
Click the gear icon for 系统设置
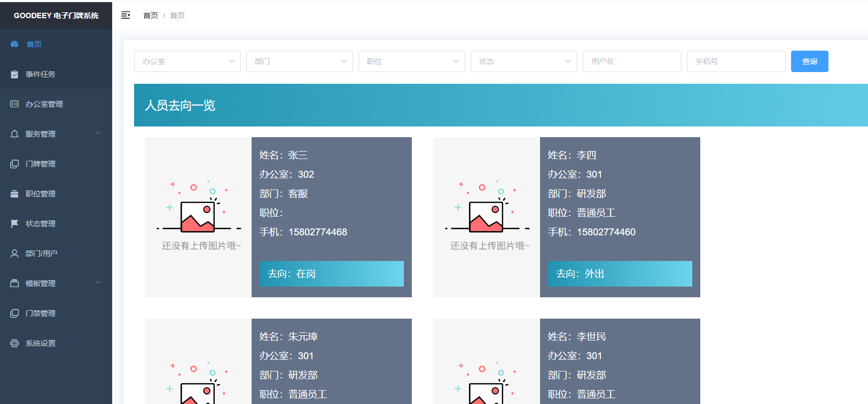[14, 343]
